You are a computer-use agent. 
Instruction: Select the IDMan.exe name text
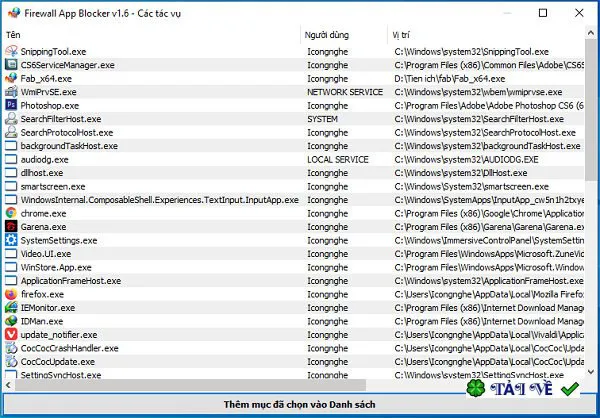42,321
